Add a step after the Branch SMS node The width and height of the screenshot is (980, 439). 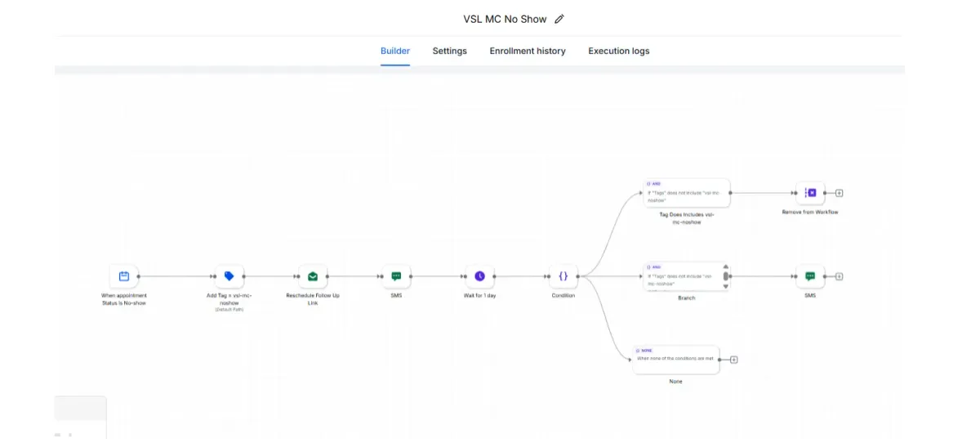coord(839,276)
